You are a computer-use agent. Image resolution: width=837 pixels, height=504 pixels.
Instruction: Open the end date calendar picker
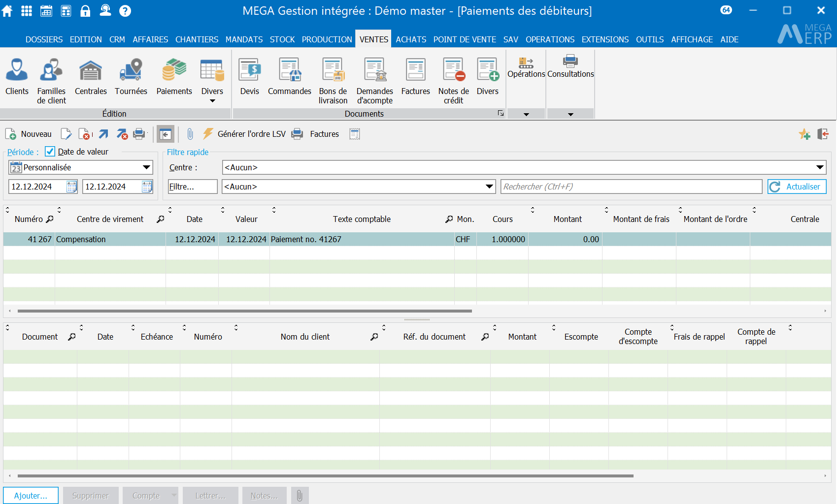point(147,187)
